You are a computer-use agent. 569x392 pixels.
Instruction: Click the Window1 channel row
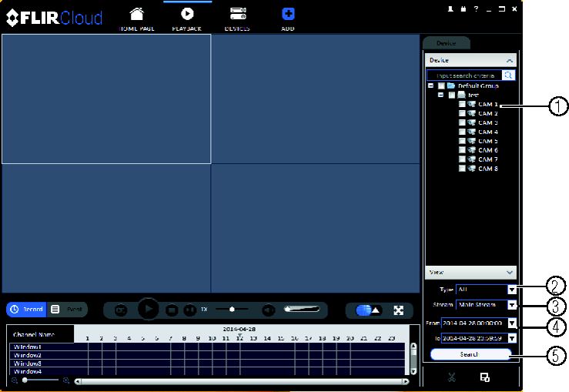click(x=207, y=347)
